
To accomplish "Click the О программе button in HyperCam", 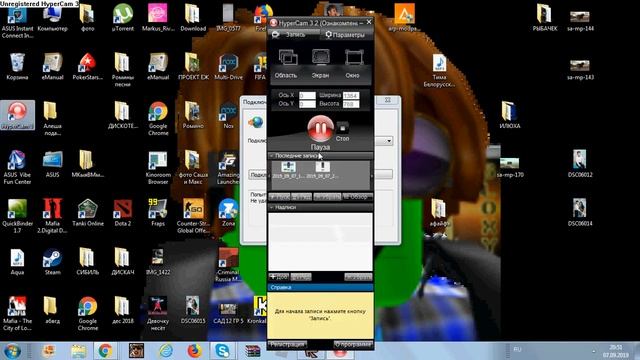I will (353, 344).
